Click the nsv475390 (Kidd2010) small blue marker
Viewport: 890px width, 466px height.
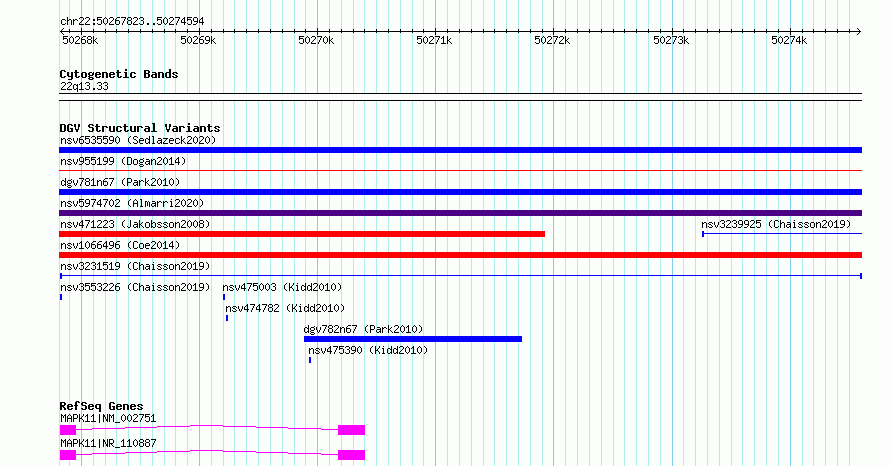(x=310, y=360)
